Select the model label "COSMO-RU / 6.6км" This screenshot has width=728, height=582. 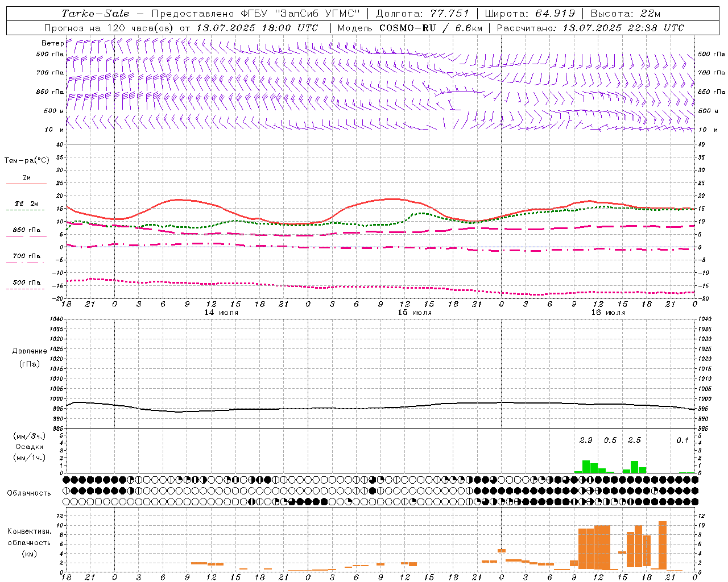click(x=431, y=28)
